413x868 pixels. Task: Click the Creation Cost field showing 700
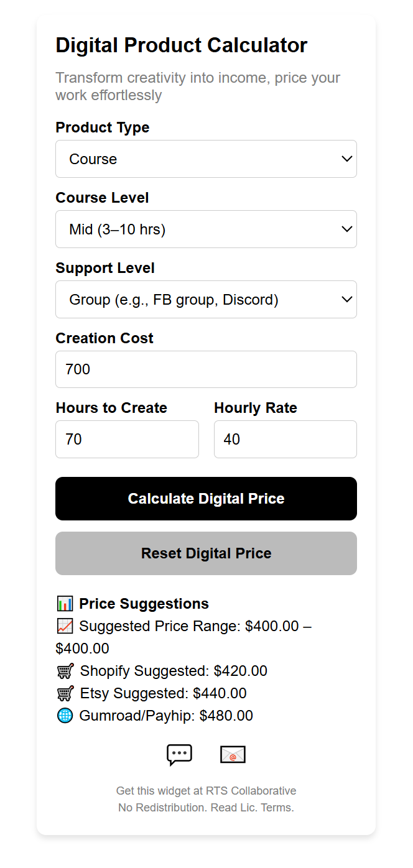pos(206,369)
